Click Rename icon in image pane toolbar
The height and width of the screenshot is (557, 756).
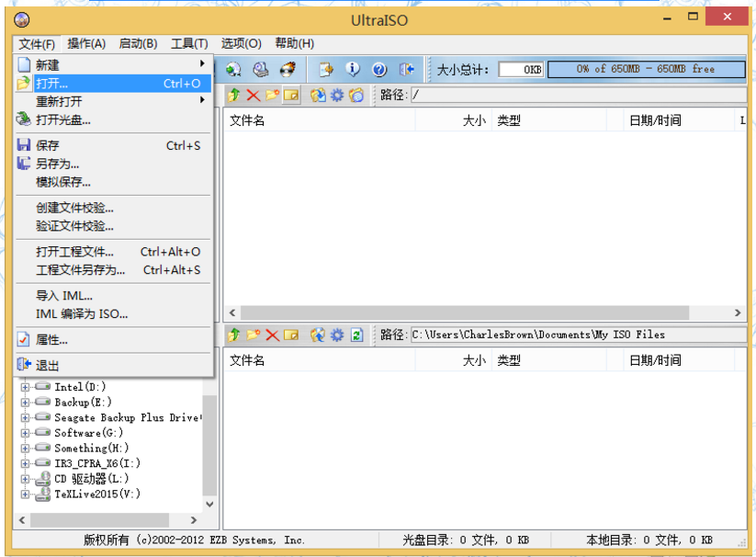pyautogui.click(x=291, y=95)
